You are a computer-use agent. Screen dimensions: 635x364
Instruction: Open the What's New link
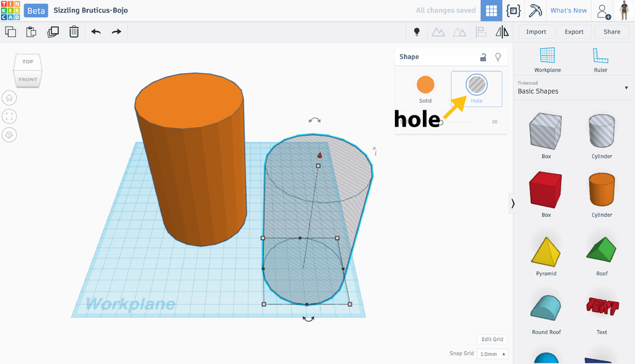tap(569, 11)
